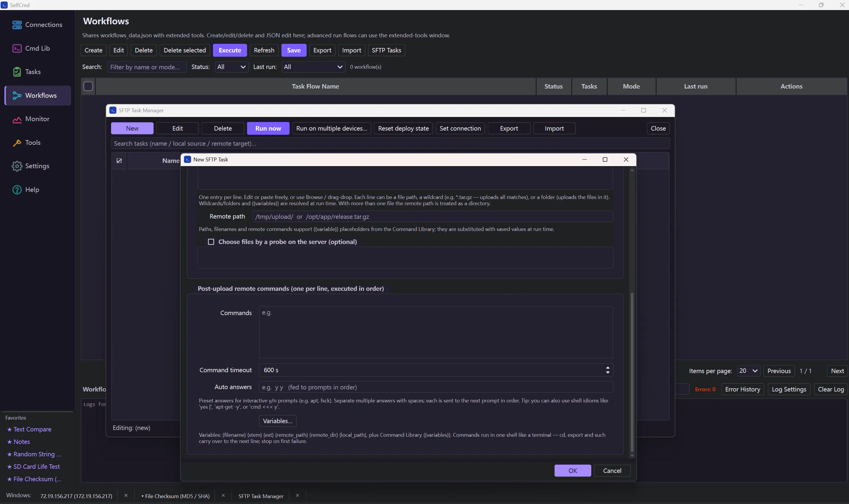Open the Text Compare favorite
Screen dimensions: 849x504
[29, 429]
